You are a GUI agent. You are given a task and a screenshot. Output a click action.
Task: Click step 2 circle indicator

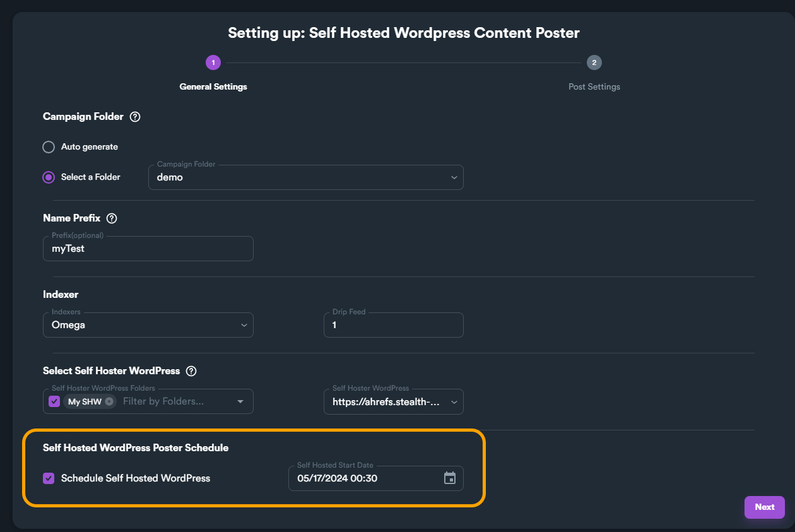(594, 62)
